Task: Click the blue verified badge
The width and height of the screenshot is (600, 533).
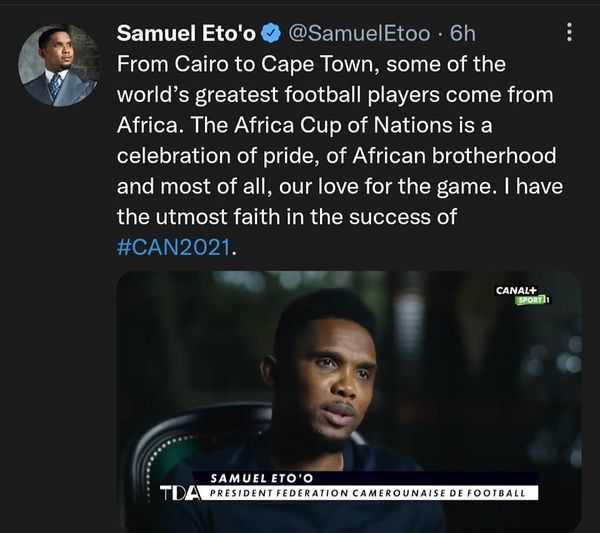Action: tap(270, 34)
